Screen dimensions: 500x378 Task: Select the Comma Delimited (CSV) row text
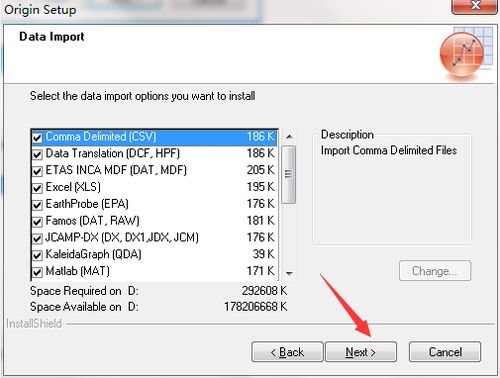coord(101,137)
